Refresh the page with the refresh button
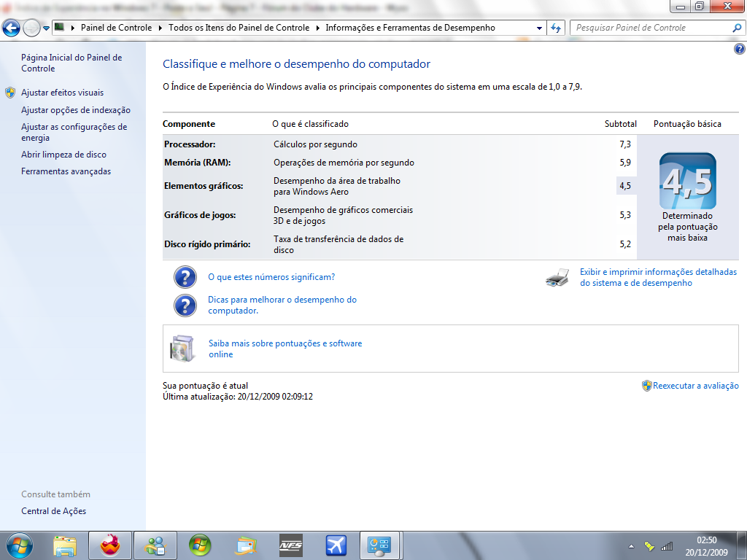 coord(555,28)
